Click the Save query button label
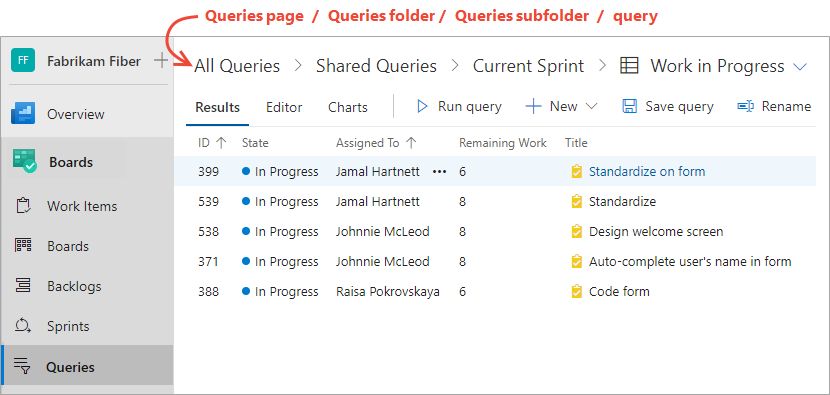The width and height of the screenshot is (830, 395). (679, 106)
